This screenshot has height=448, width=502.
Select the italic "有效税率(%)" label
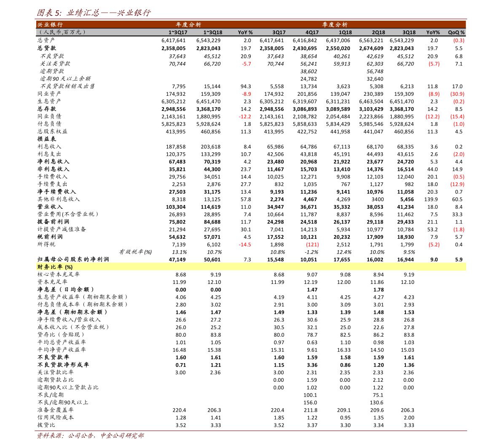pos(135,251)
